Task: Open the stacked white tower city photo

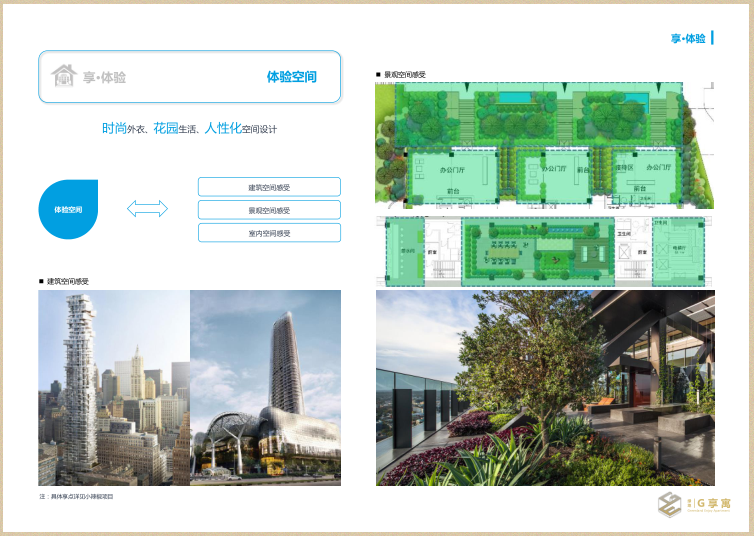Action: [x=114, y=388]
